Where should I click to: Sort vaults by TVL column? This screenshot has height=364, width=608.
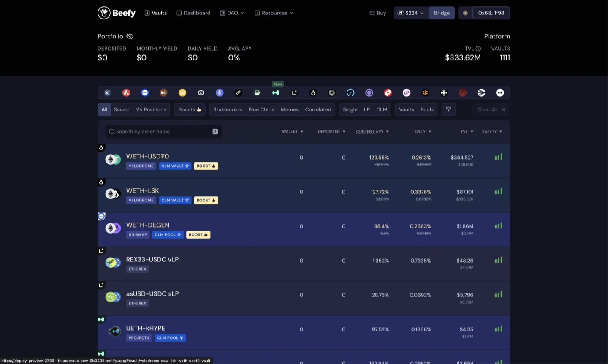(x=467, y=132)
